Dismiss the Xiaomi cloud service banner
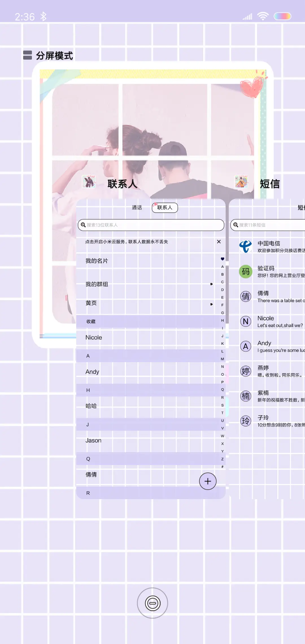Viewport: 305px width, 644px height. (219, 241)
